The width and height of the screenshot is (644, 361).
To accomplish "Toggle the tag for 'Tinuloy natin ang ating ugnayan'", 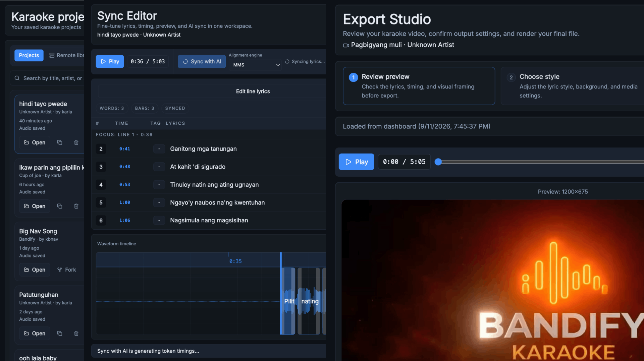I will 159,185.
